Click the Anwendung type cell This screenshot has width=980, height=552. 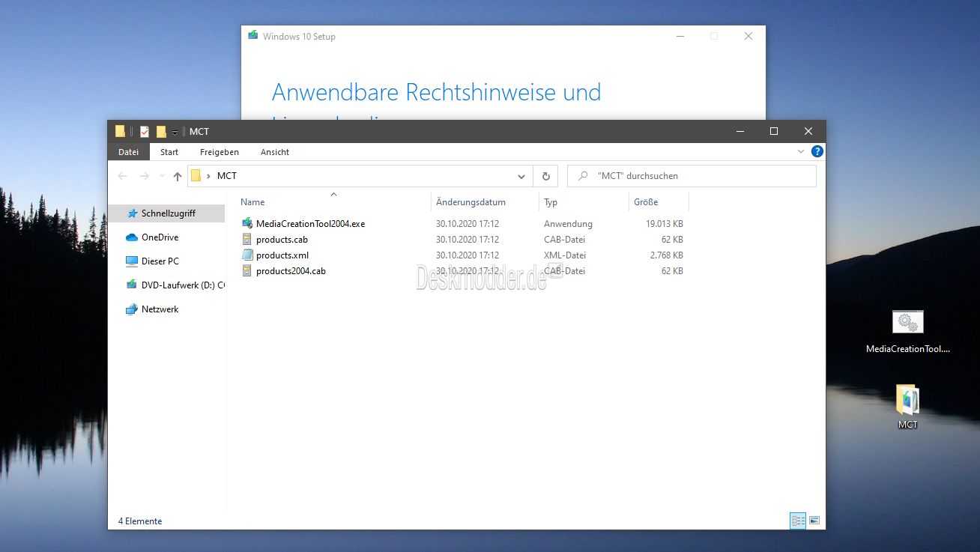568,224
